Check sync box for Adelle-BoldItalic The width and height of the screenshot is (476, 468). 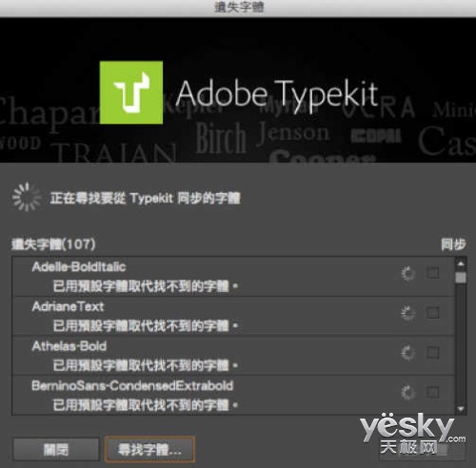(x=433, y=273)
